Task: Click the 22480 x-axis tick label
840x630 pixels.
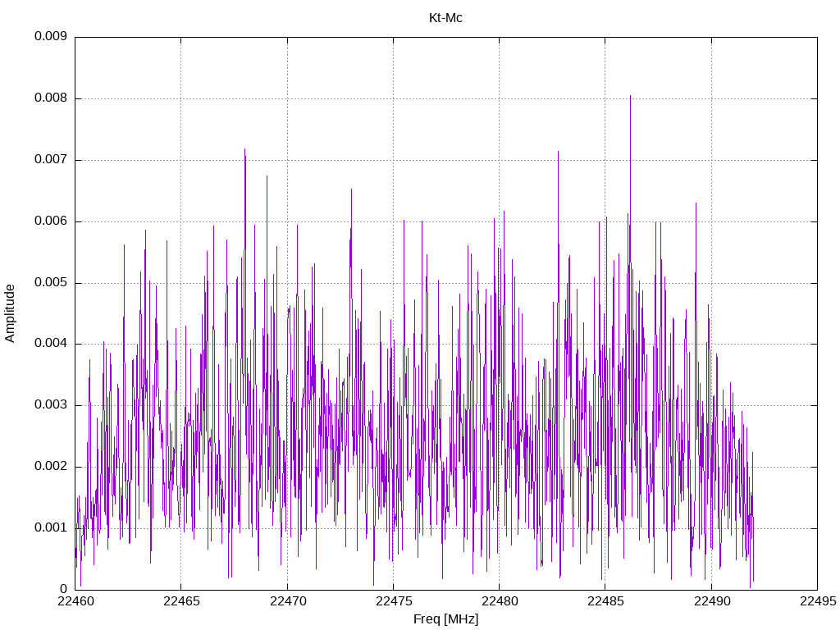Action: point(499,601)
